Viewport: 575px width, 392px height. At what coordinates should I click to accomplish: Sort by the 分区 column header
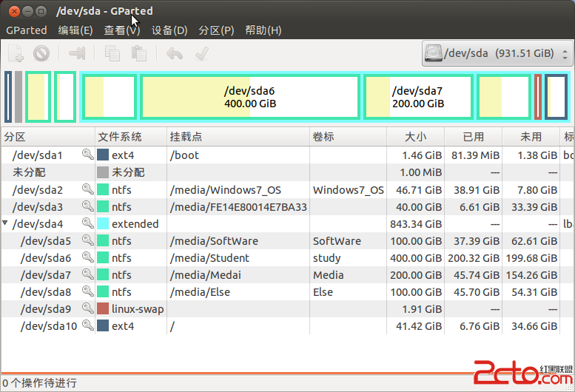point(48,137)
